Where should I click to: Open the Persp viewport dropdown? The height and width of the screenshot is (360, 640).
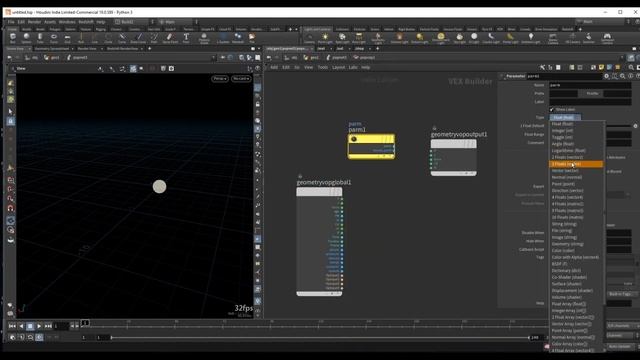(x=220, y=78)
